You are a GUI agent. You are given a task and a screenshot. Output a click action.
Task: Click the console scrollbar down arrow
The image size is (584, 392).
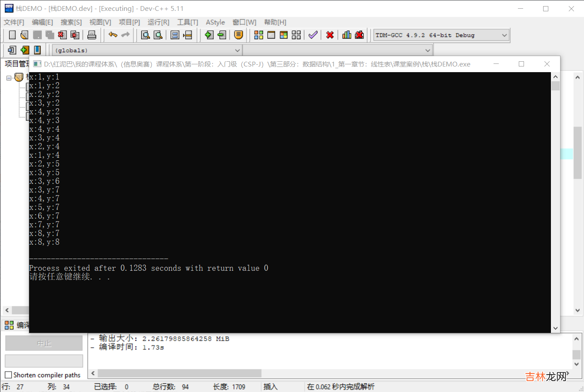pyautogui.click(x=555, y=329)
